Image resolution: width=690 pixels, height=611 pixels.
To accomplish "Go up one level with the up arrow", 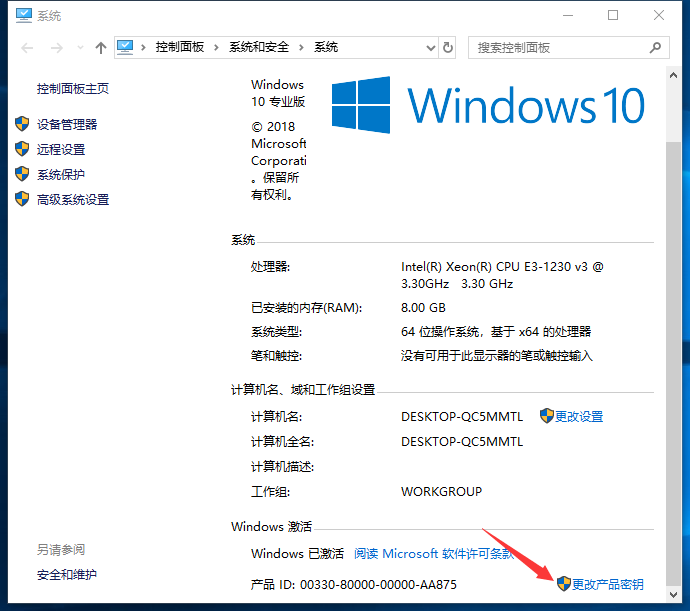I will point(100,47).
